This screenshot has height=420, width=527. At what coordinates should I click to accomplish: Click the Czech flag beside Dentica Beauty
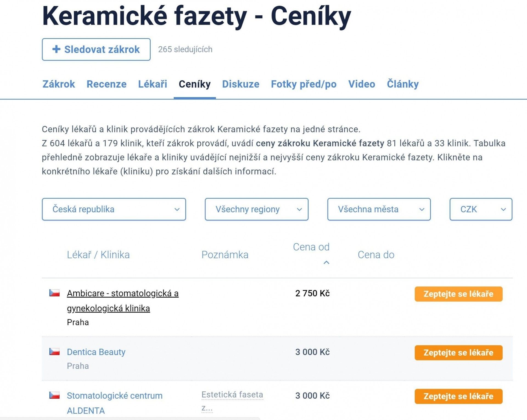54,351
